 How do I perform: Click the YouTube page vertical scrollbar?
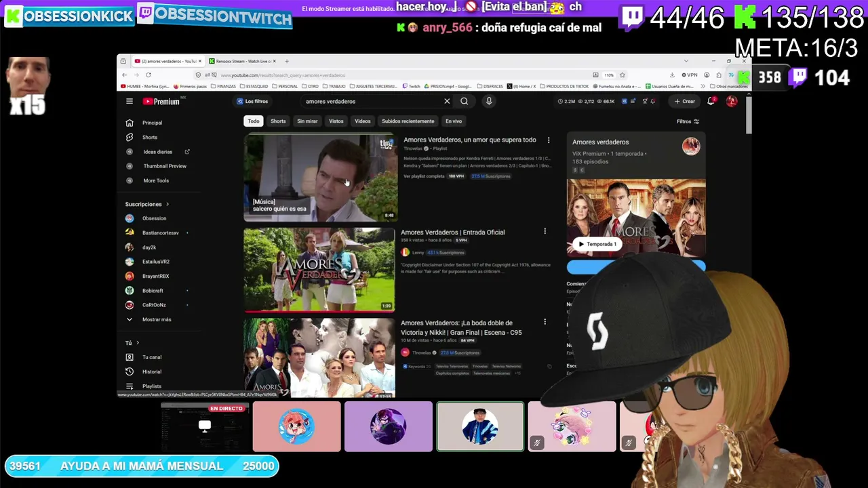click(x=748, y=115)
